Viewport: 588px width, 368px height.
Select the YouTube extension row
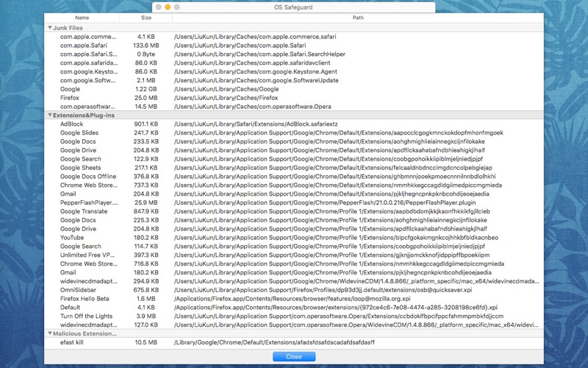[293, 237]
